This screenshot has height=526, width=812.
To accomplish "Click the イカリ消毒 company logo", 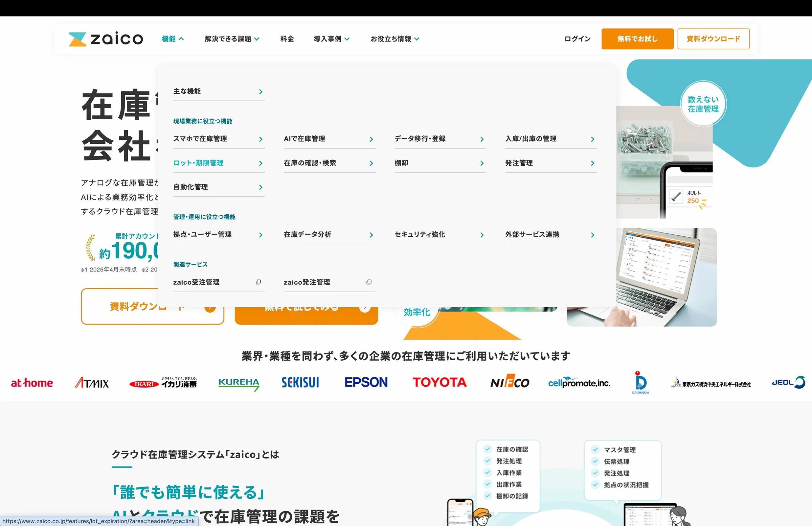I will [163, 383].
